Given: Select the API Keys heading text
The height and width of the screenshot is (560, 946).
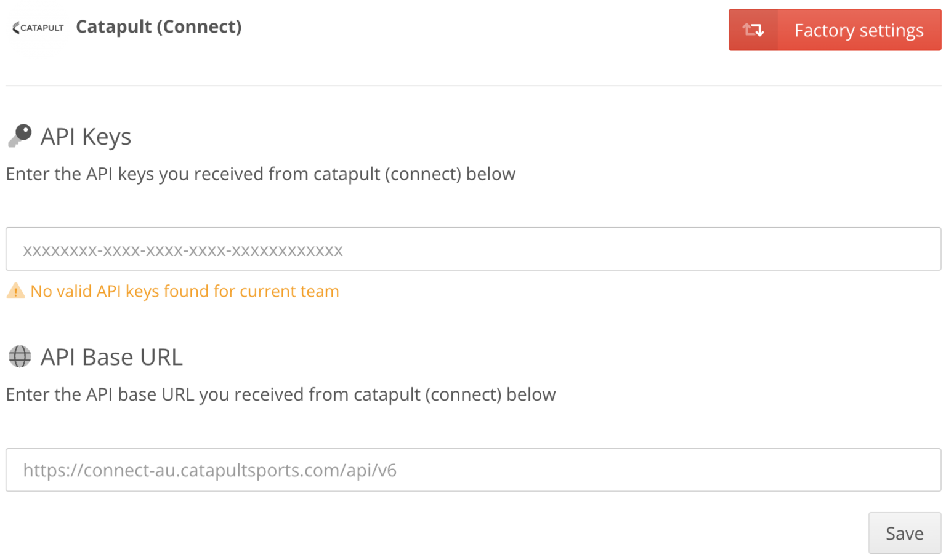Looking at the screenshot, I should 86,136.
